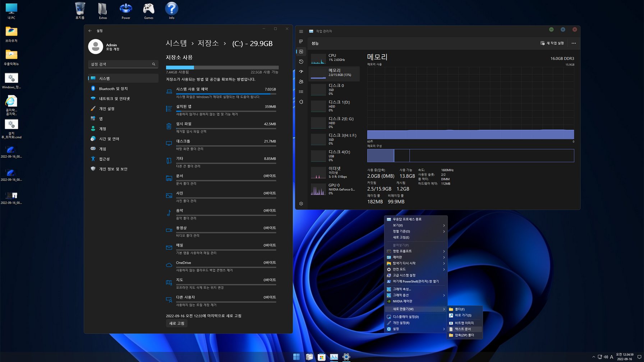Expand 제어판 submenu in context menu
This screenshot has width=644, height=362.
click(x=416, y=257)
